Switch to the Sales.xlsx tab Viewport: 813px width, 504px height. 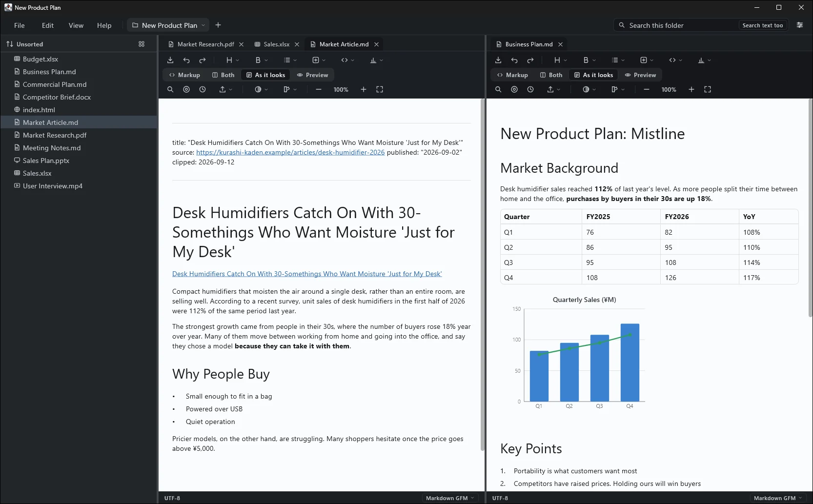tap(276, 44)
